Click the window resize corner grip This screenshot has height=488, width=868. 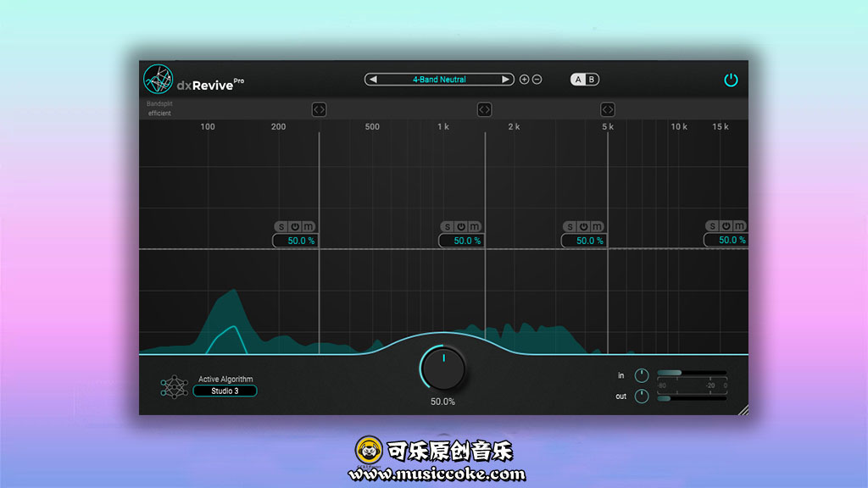[x=743, y=410]
